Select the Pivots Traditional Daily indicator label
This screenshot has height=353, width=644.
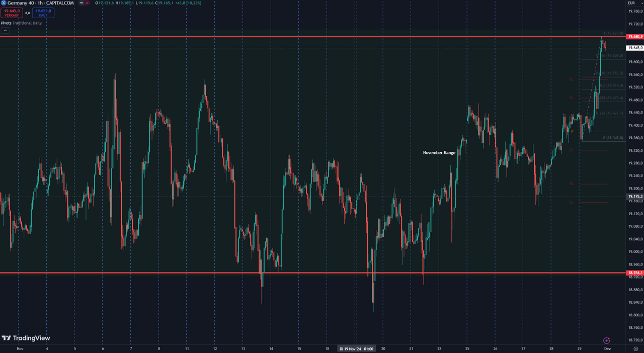coord(21,23)
